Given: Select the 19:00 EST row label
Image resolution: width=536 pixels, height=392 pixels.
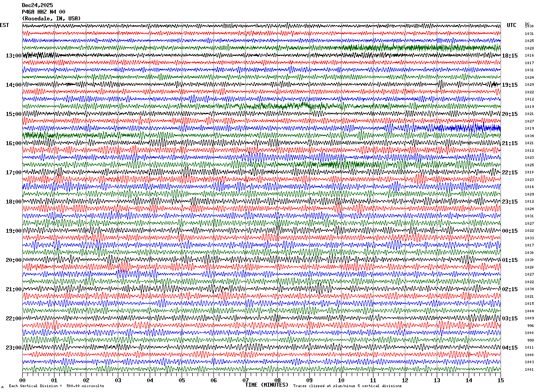Looking at the screenshot, I should [14, 231].
